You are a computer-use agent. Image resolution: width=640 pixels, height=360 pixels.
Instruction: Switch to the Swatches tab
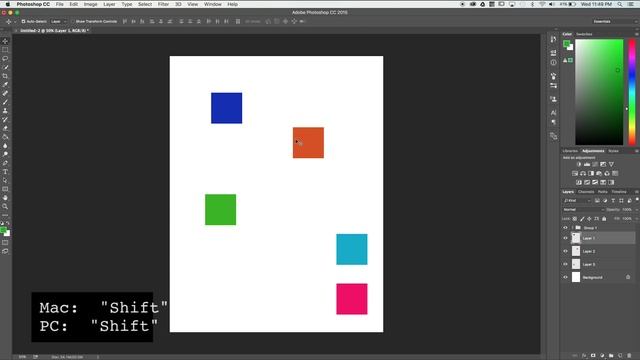pos(584,34)
